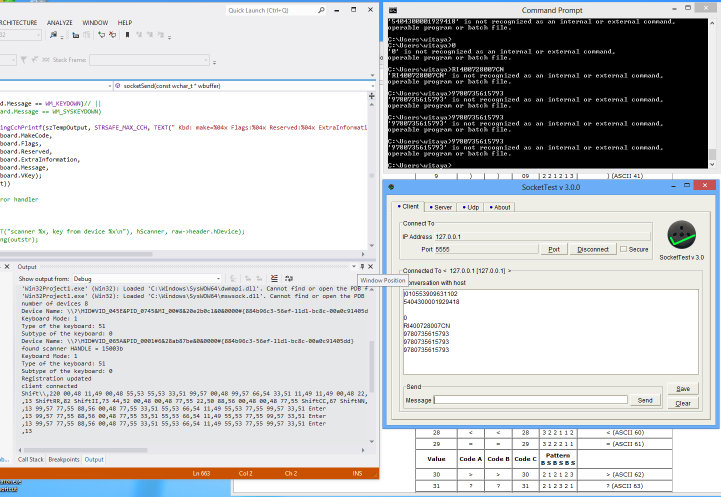
Task: Click the green Step Into thread icon
Action: click(101, 35)
